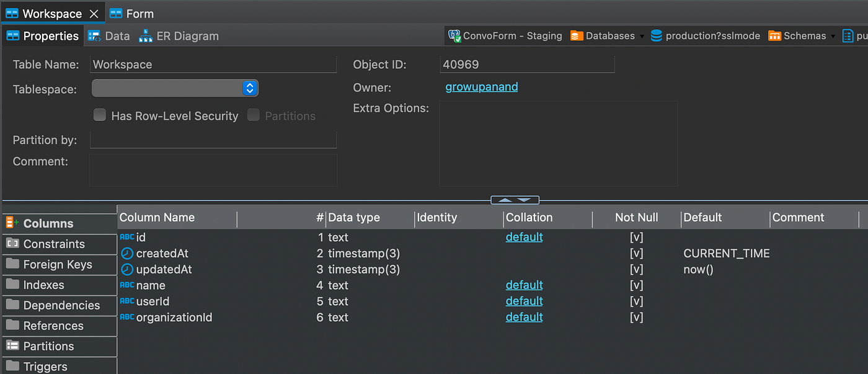Screen dimensions: 868x374
Task: Switch to the Data tab
Action: tap(109, 36)
